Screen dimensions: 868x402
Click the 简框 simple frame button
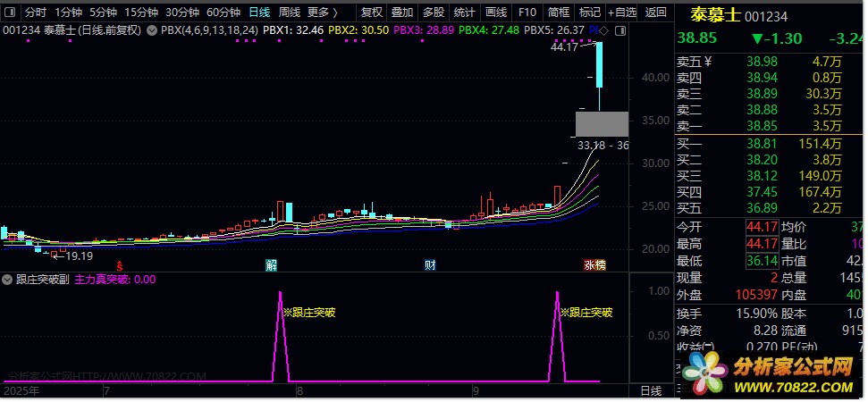click(559, 13)
